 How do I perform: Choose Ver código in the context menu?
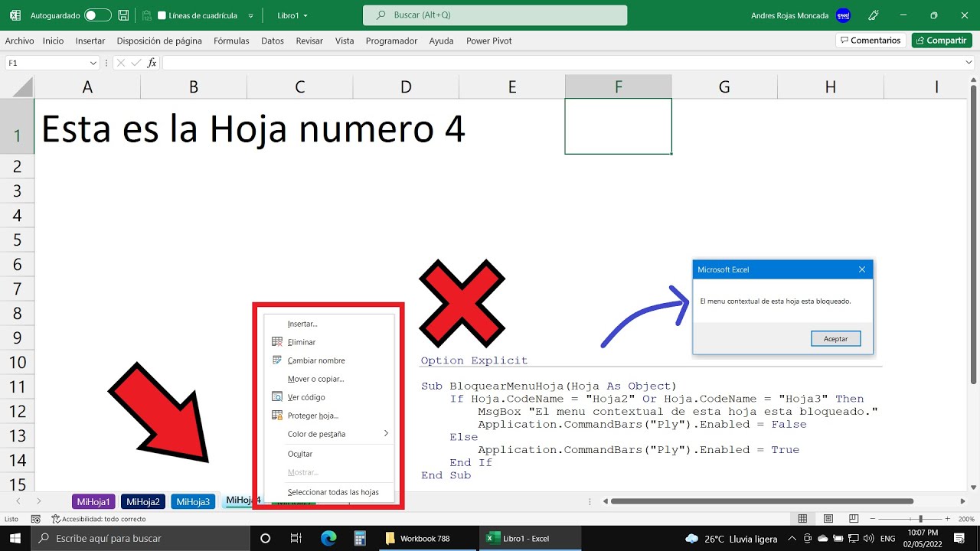pos(328,397)
